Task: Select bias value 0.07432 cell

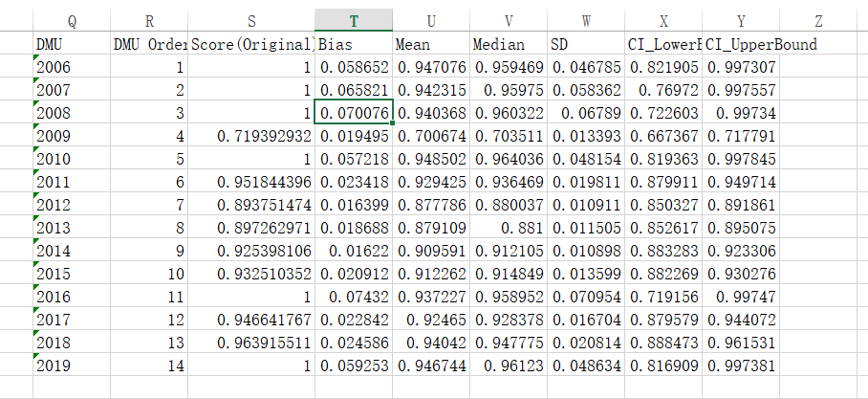Action: (354, 296)
